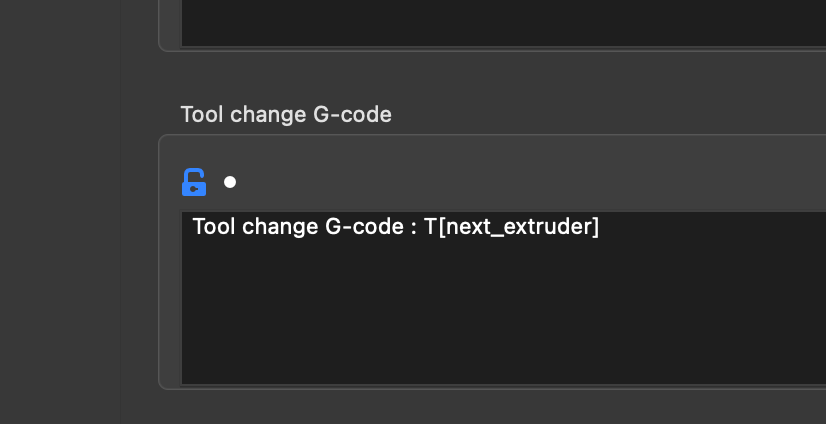Click the dark left sidebar panel
Image resolution: width=826 pixels, height=424 pixels.
pos(61,212)
